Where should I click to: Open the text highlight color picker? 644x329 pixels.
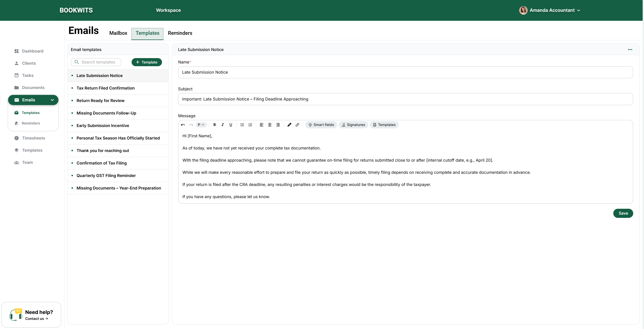tap(289, 125)
